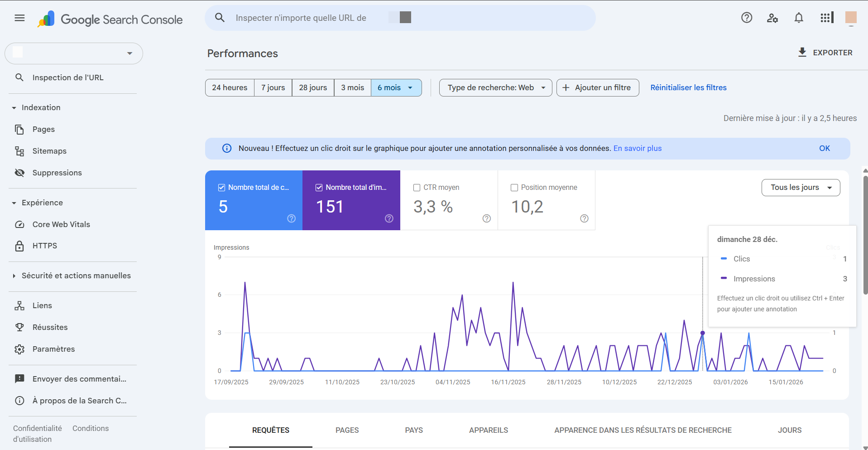Open the Liens section

click(42, 305)
